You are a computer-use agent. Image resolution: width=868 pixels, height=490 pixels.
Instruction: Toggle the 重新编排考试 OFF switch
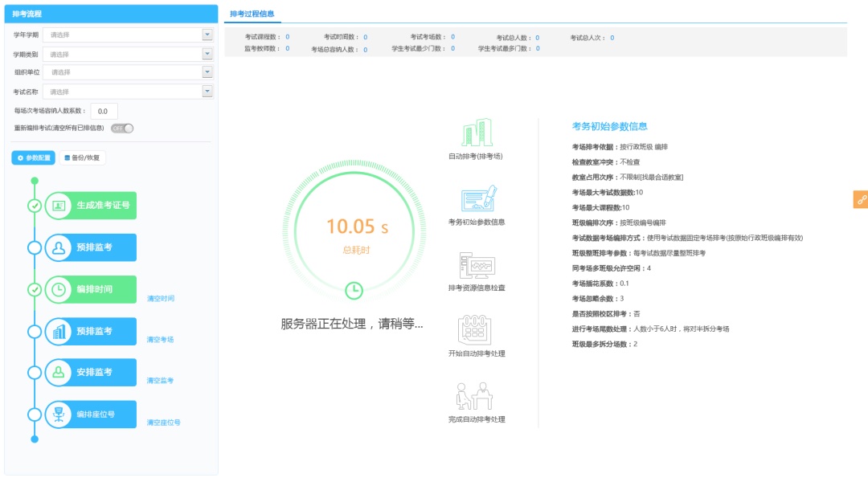pos(122,128)
